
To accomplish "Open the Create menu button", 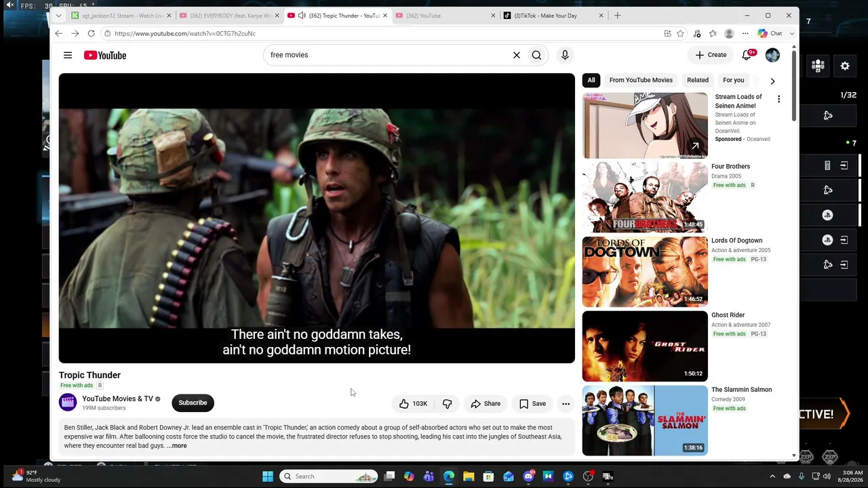I will (711, 55).
